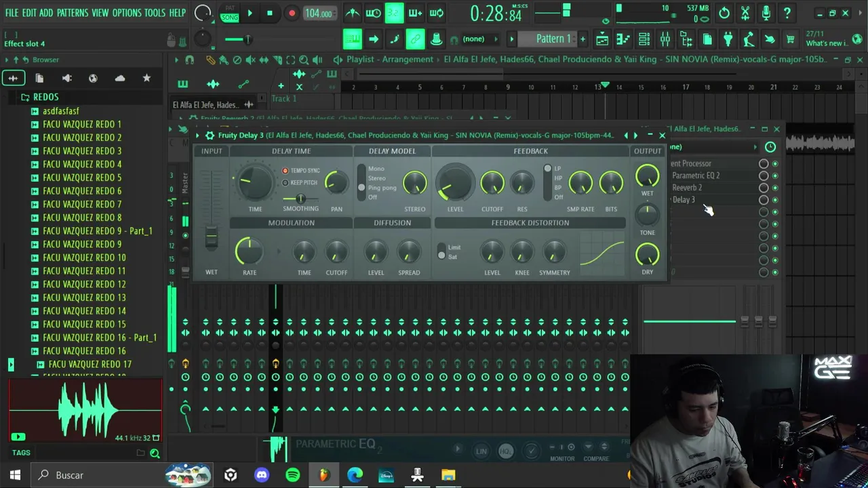Click the browser search magnifier icon
The height and width of the screenshot is (488, 868).
click(x=155, y=453)
